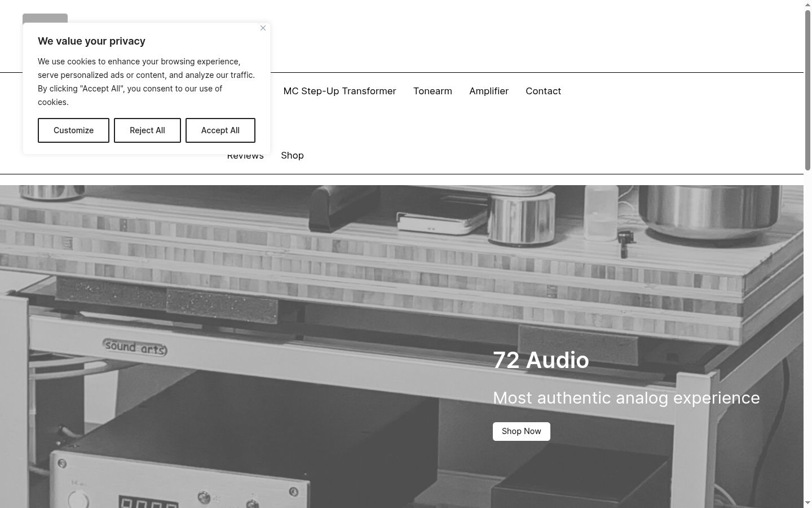The image size is (812, 508).
Task: Click the 72 Audio hero heading
Action: click(x=541, y=360)
